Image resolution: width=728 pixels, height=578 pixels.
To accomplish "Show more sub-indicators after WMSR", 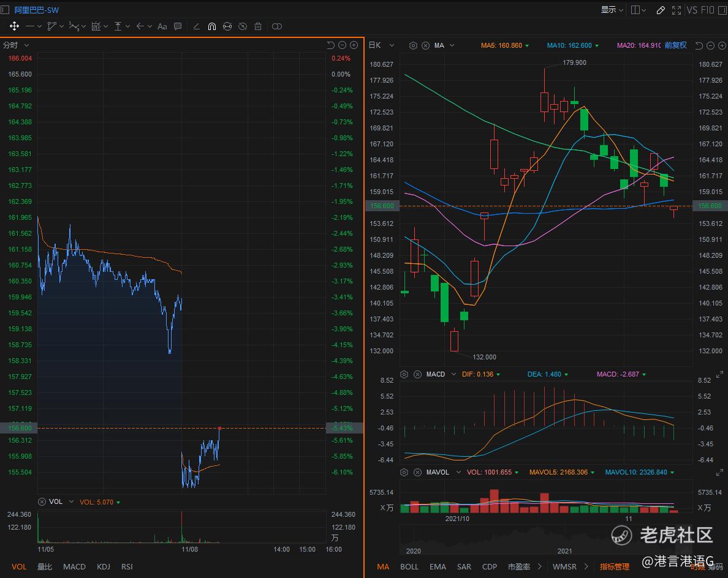I will [586, 566].
